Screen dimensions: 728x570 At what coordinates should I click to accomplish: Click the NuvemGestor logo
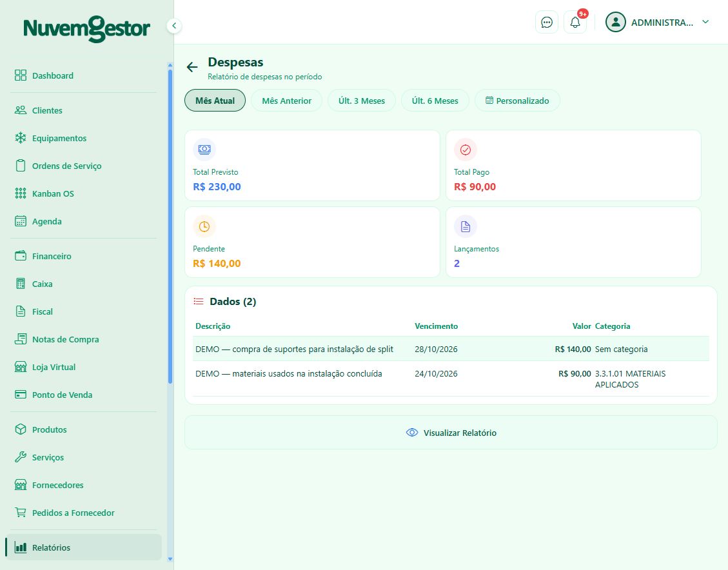(x=87, y=29)
